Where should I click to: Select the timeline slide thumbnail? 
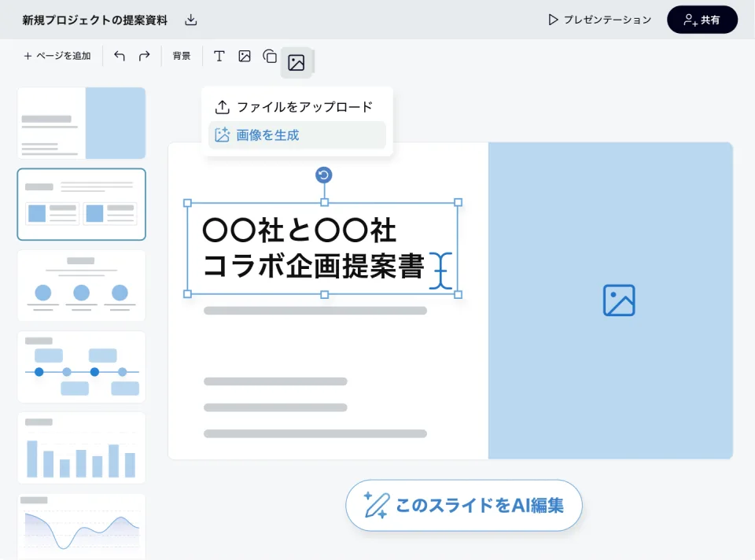81,367
